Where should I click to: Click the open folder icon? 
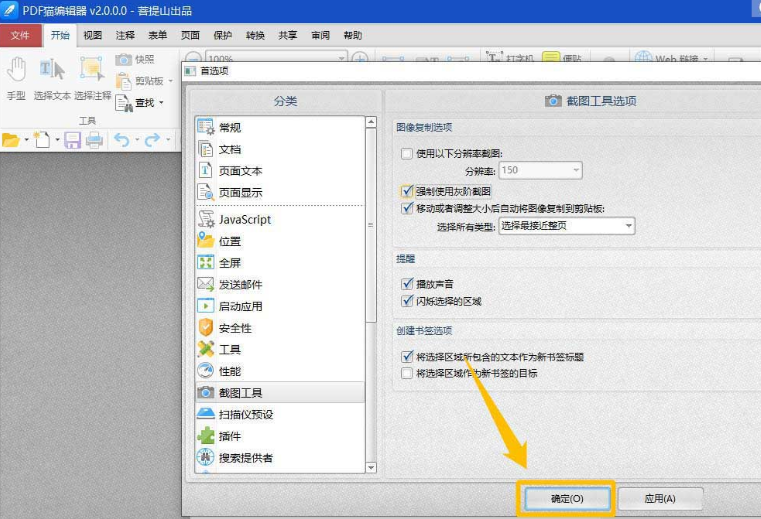click(11, 140)
